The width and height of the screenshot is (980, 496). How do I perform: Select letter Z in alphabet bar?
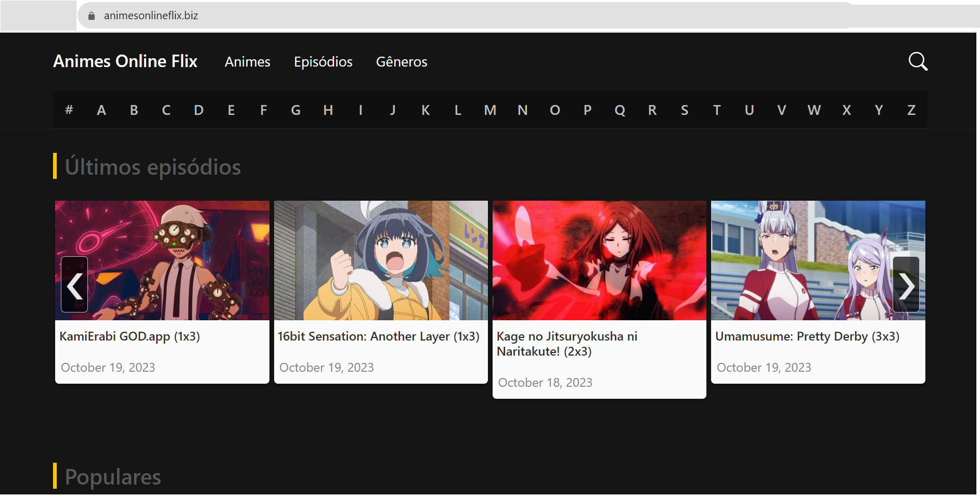pos(911,110)
